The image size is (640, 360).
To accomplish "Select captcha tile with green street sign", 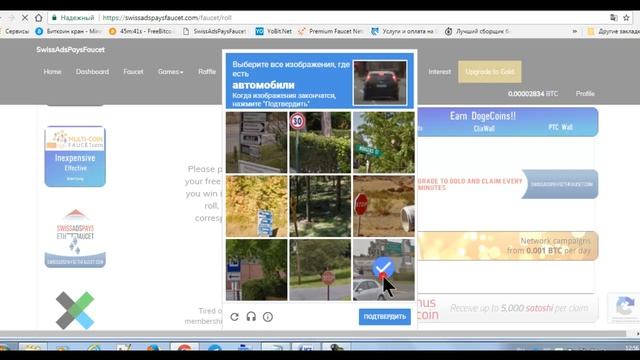I will point(384,142).
